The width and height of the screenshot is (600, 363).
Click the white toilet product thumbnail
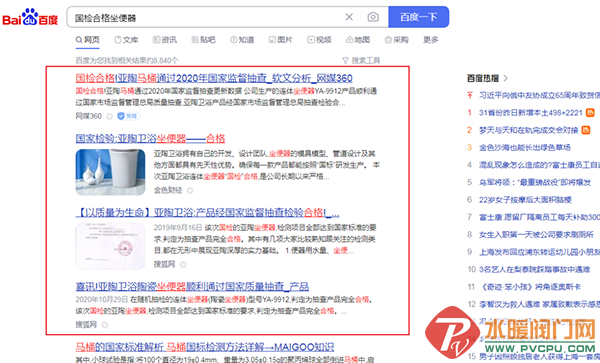(x=110, y=172)
